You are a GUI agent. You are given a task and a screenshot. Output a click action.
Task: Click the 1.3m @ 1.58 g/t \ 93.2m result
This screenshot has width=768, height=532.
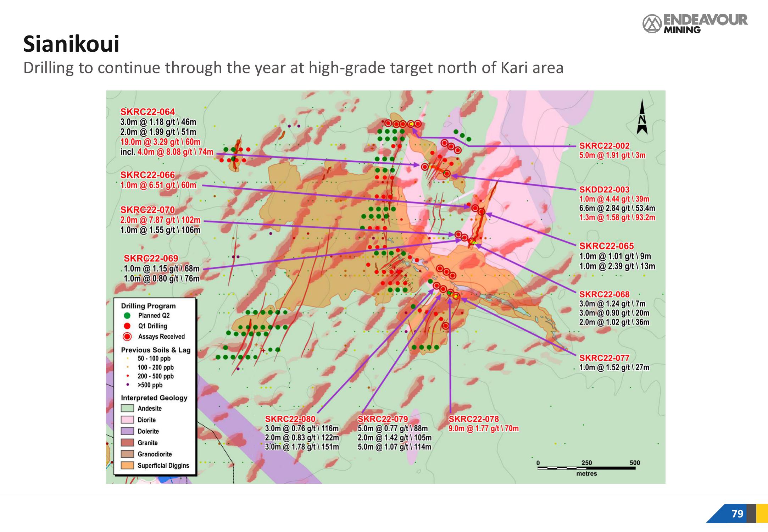tap(617, 217)
